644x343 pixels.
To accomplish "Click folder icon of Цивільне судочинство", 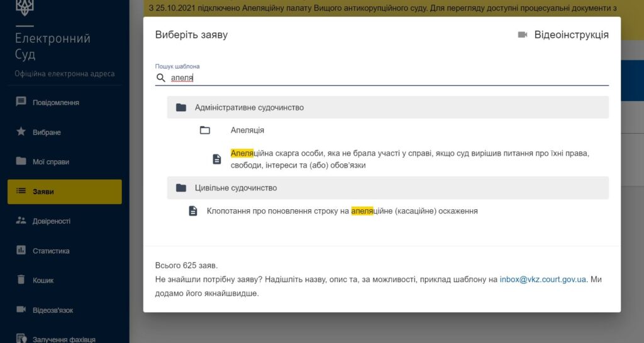I will tap(181, 188).
